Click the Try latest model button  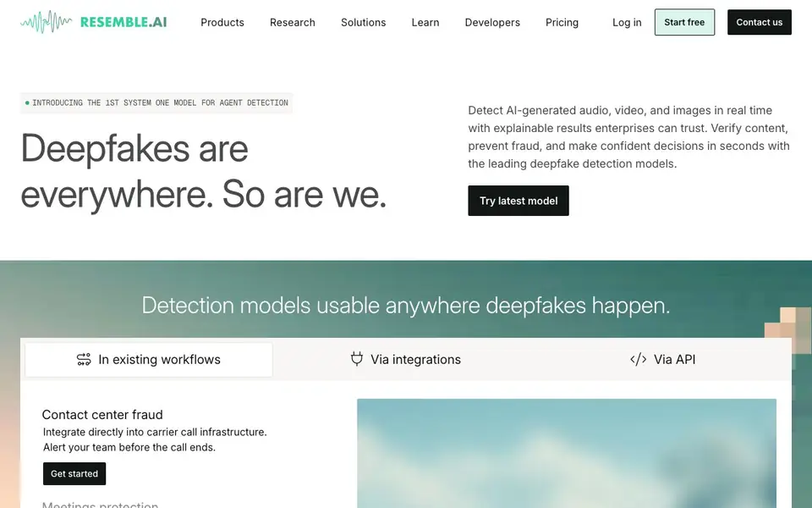point(518,201)
